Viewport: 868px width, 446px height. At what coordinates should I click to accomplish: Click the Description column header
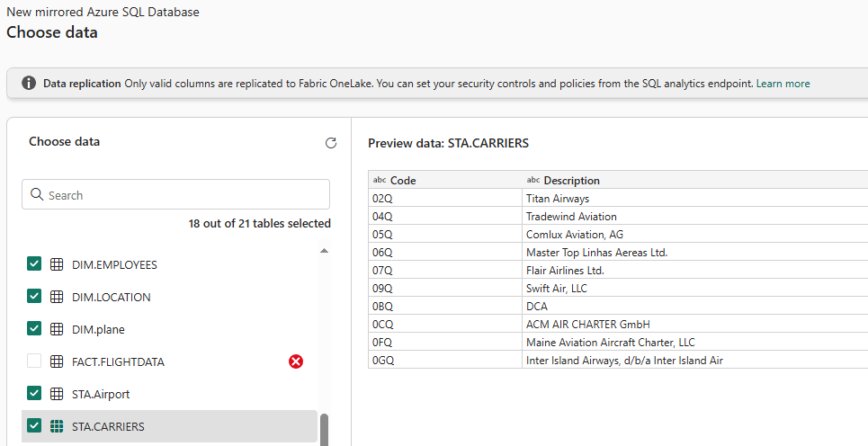[571, 181]
